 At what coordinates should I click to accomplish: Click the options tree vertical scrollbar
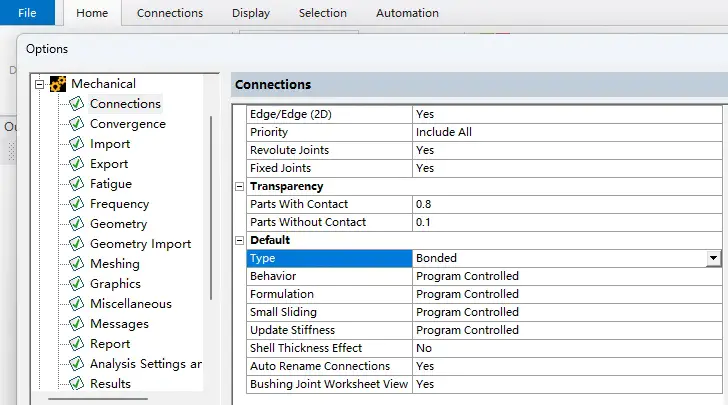211,208
